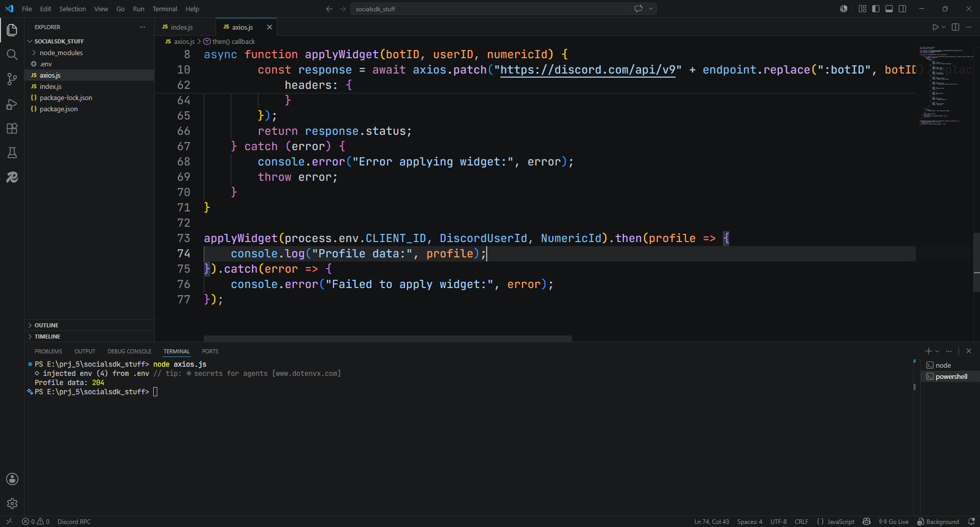Open the Terminal menu

[x=164, y=9]
